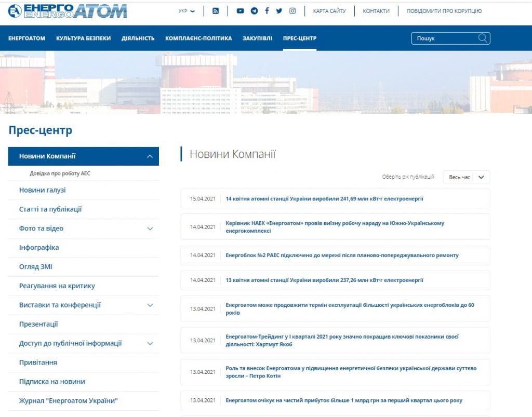Open the ДІЯЛЬНІСТЬ menu item
The height and width of the screenshot is (417, 532).
coord(138,38)
